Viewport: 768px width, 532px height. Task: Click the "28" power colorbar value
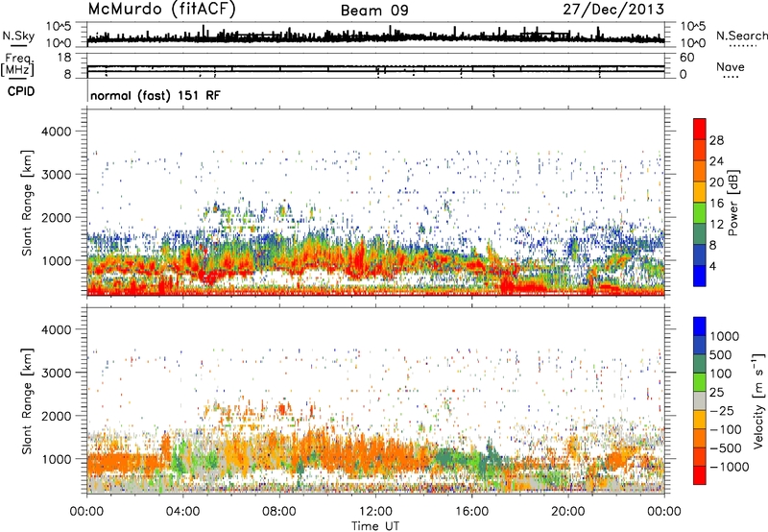(x=716, y=140)
